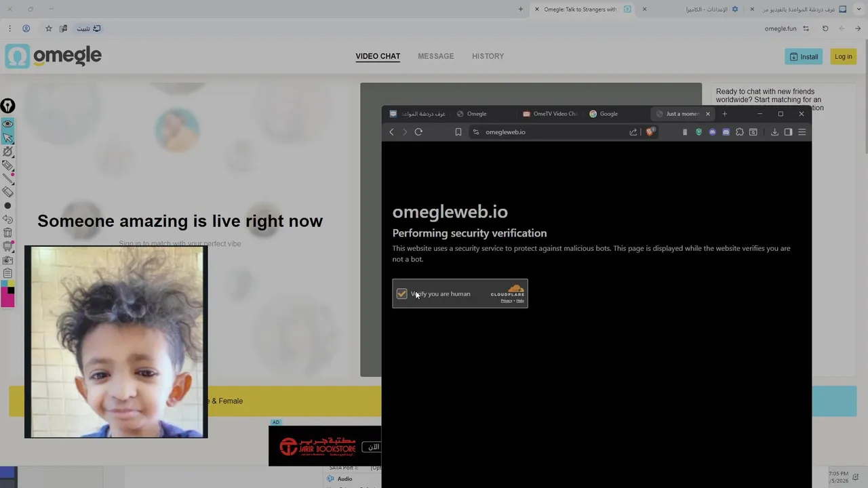The height and width of the screenshot is (488, 868).
Task: Switch to the OmeTV Video Chat tab
Action: 550,114
